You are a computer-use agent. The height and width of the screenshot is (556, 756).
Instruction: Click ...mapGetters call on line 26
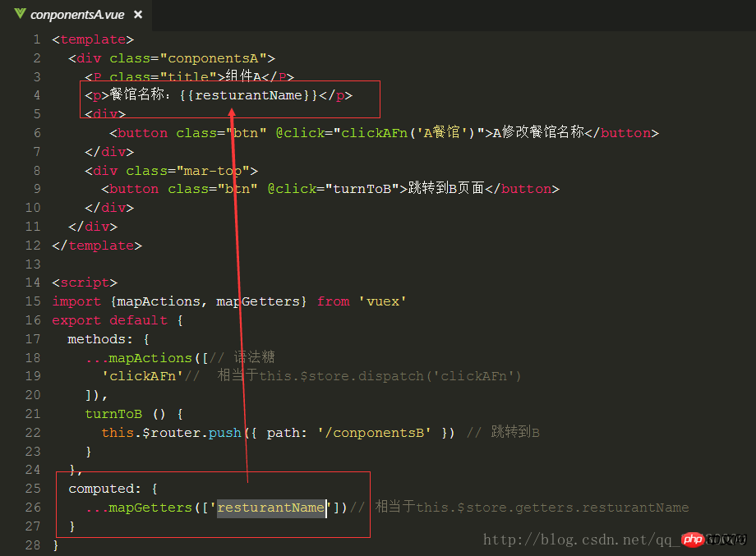tap(216, 508)
